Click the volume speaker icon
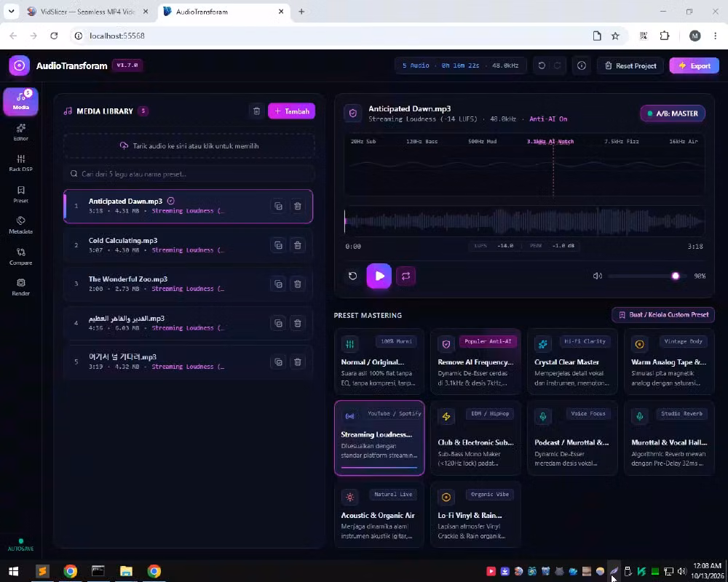This screenshot has width=728, height=582. tap(597, 276)
